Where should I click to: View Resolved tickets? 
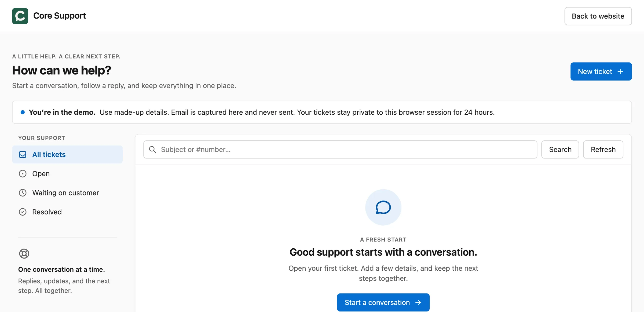pyautogui.click(x=67, y=212)
